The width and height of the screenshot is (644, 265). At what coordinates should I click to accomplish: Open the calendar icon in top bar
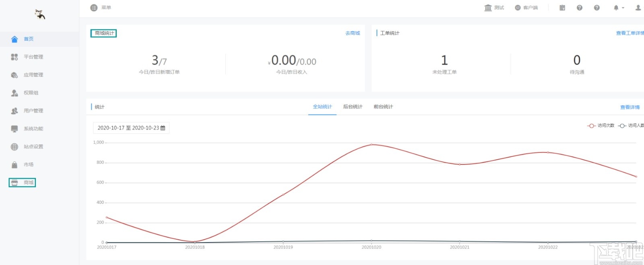coord(562,8)
